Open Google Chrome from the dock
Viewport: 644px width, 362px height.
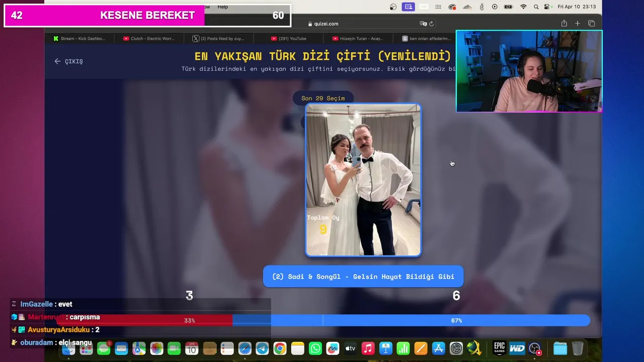pos(280,348)
